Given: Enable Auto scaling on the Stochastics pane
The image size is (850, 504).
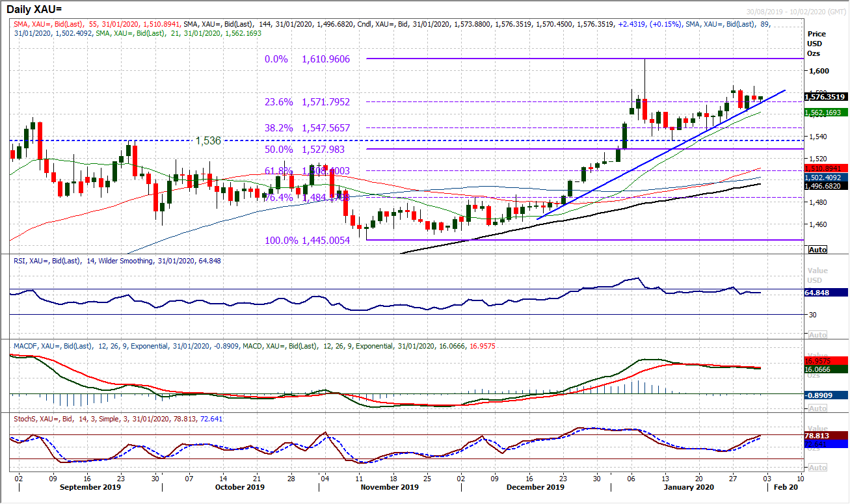Looking at the screenshot, I should point(817,466).
